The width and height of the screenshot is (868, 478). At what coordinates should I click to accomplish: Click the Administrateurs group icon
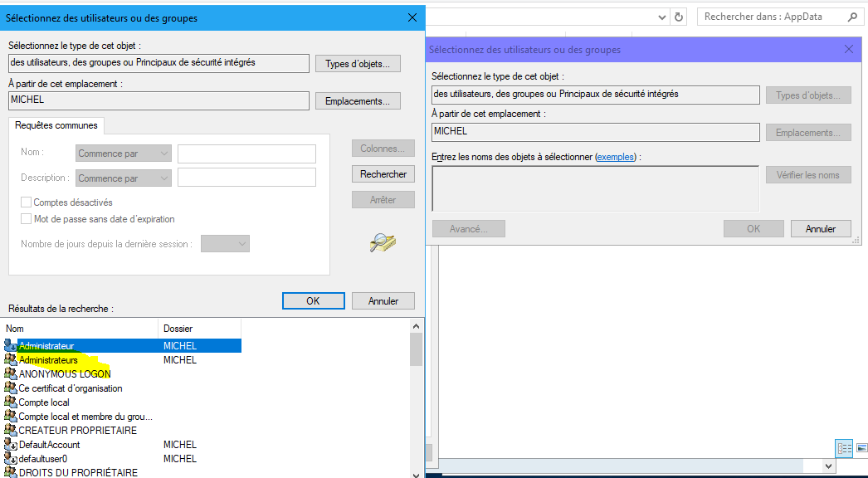tap(11, 360)
